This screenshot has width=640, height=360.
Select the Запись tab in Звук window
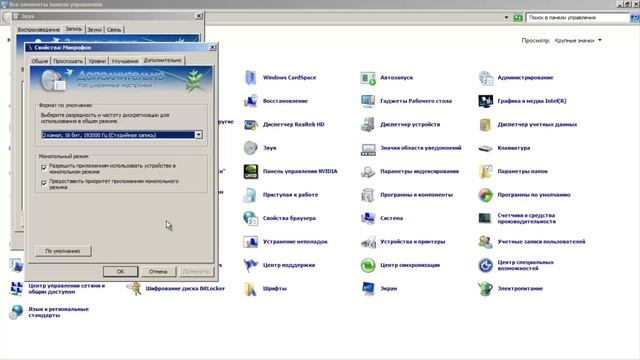[x=73, y=29]
